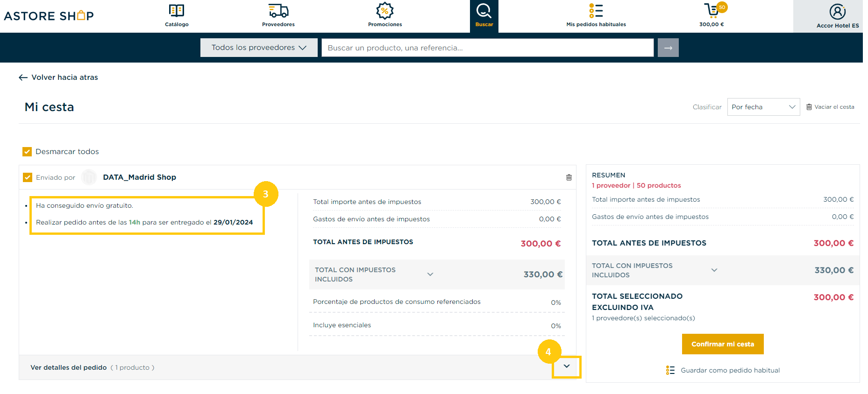The image size is (868, 394).
Task: Open the Promociones percent badge icon
Action: point(385,11)
